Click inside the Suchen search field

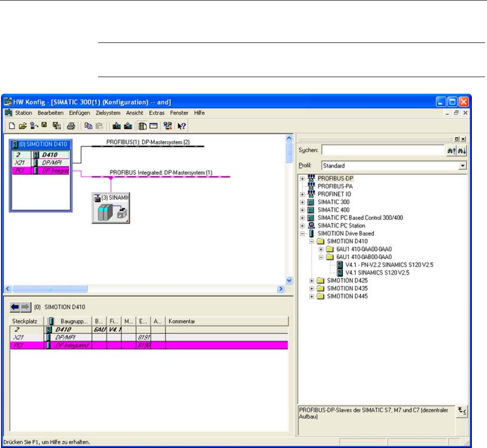click(383, 150)
